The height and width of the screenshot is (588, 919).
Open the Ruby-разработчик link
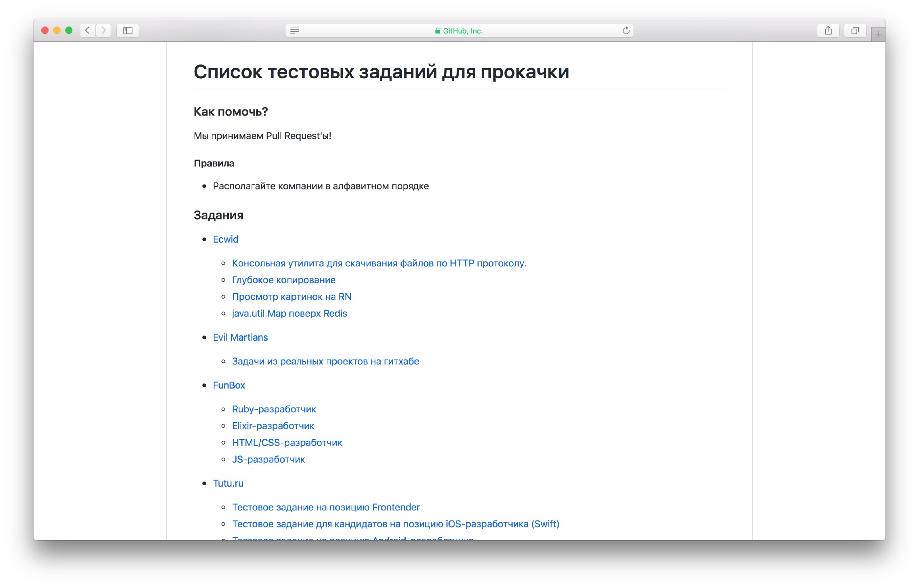point(274,409)
